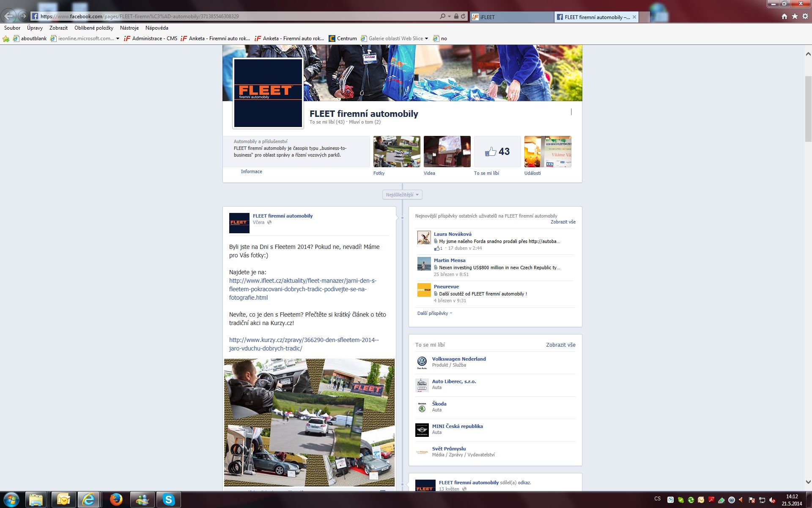The width and height of the screenshot is (812, 508).
Task: Open the Soubor menu
Action: 12,28
